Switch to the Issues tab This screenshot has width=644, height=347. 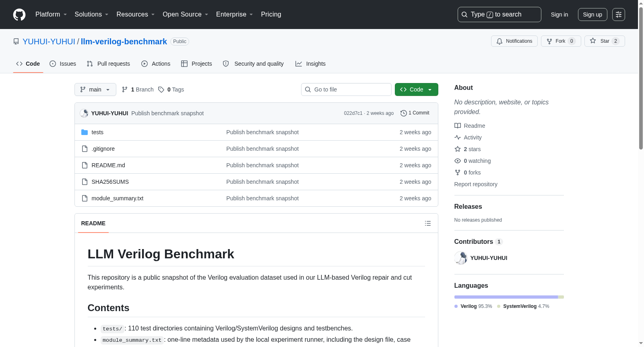click(x=63, y=64)
